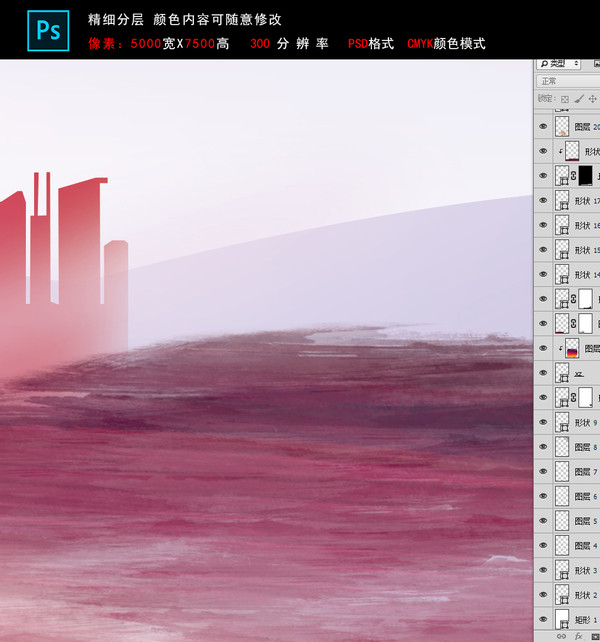Select the 形状 14 layer
Image resolution: width=600 pixels, height=642 pixels.
pyautogui.click(x=567, y=274)
